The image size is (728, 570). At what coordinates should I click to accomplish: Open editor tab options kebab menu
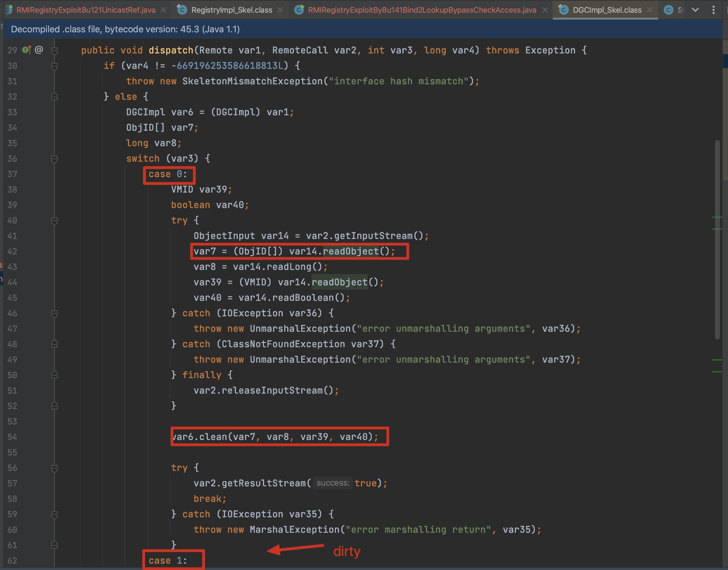coord(713,10)
